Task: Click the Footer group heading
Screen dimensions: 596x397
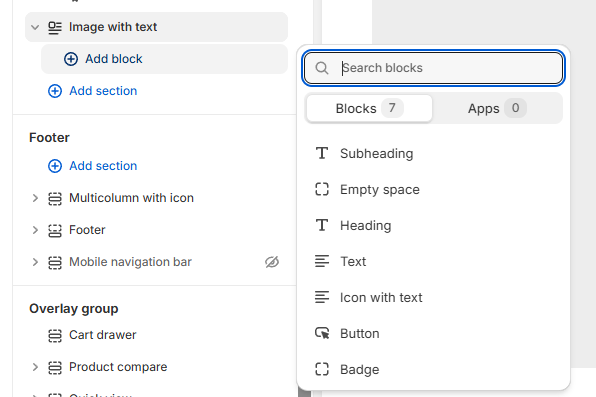Action: coord(49,138)
